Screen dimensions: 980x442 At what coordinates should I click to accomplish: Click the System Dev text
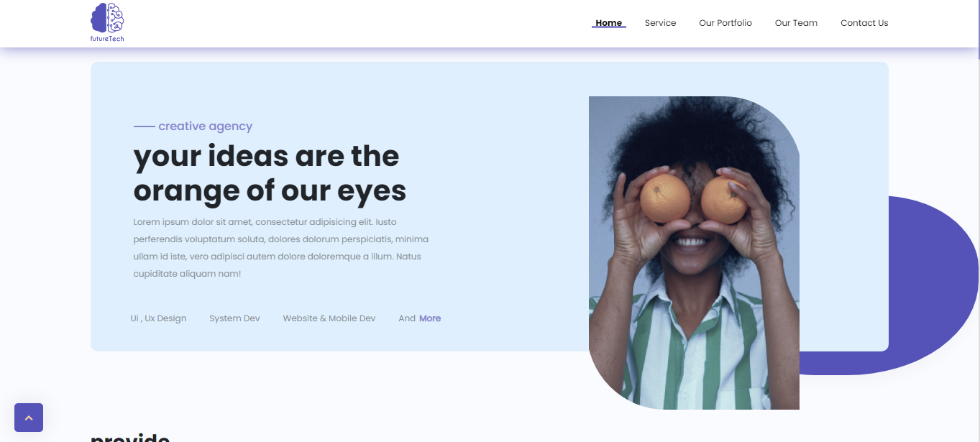coord(234,318)
